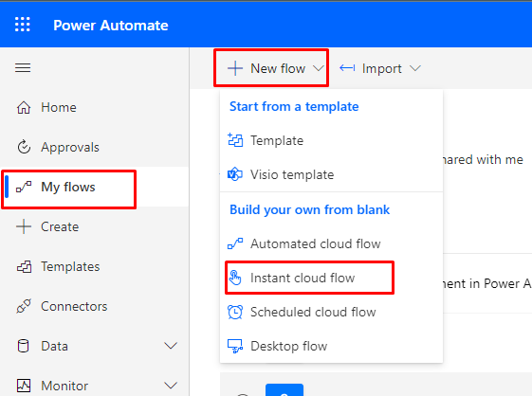Expand the Data section chevron
The width and height of the screenshot is (532, 396).
coord(171,346)
